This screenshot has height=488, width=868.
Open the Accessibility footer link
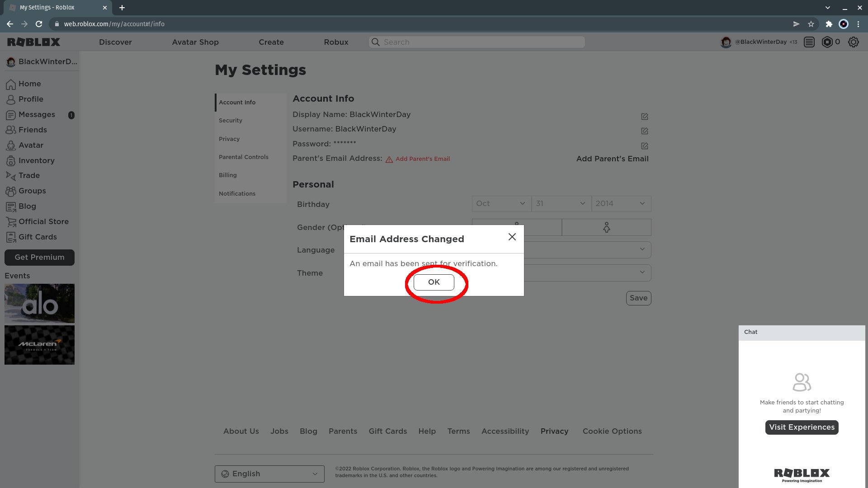click(x=505, y=431)
